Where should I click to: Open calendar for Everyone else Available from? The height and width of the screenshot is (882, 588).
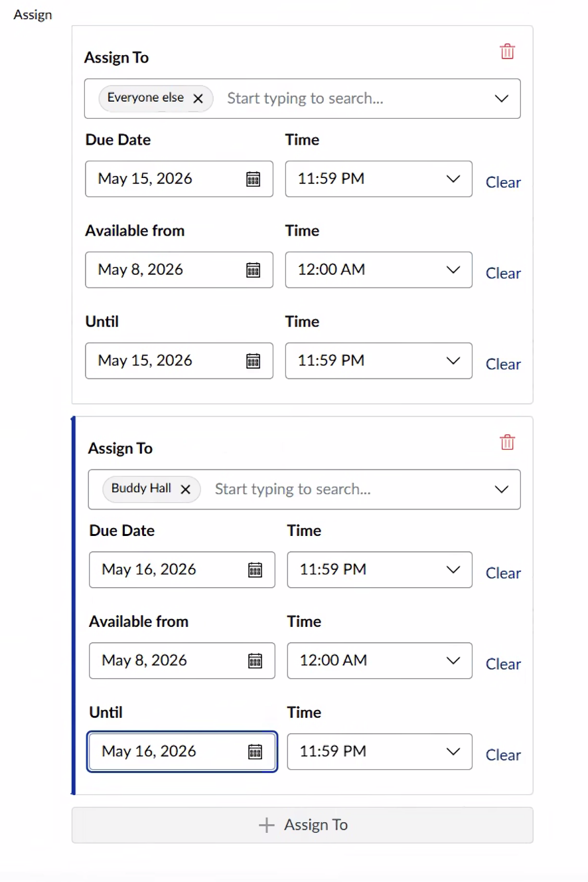(253, 270)
